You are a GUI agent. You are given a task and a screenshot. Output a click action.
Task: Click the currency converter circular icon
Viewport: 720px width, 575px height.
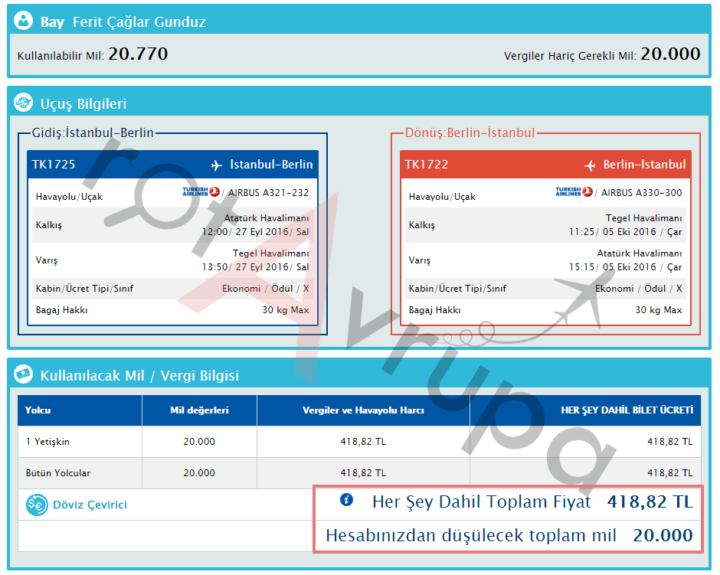[x=37, y=505]
